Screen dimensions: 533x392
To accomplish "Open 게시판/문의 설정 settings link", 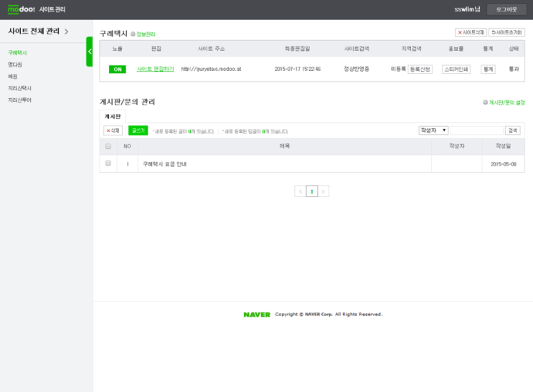I will (504, 102).
